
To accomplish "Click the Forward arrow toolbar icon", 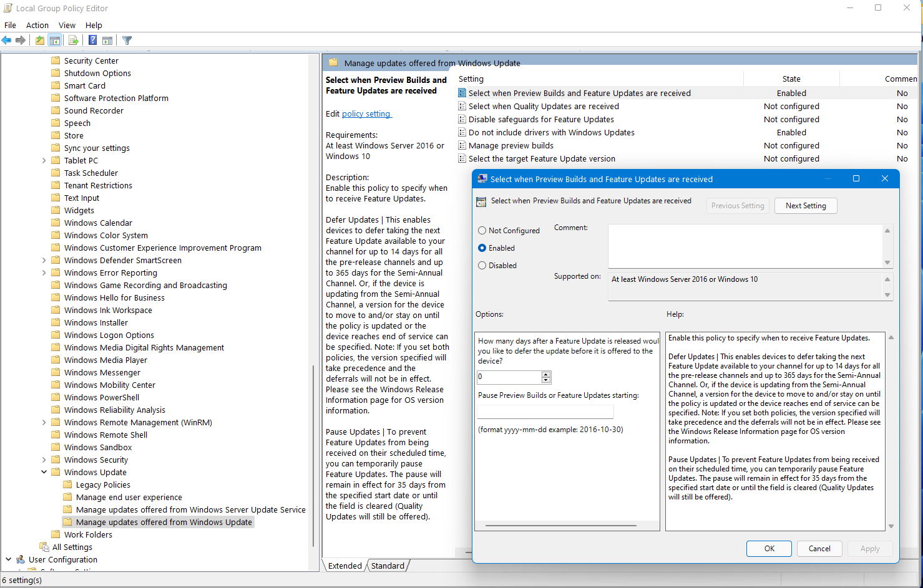I will coord(21,41).
